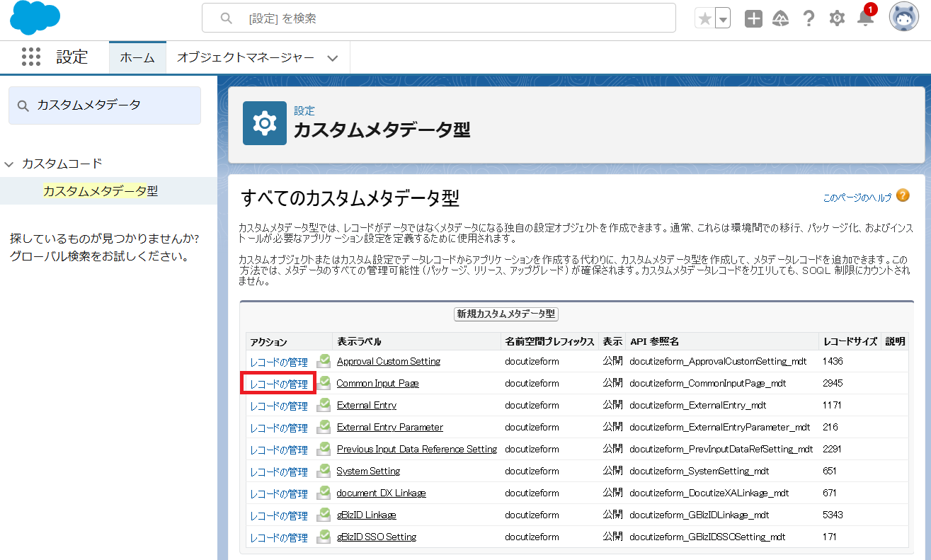Select docutizeform_SystemSetting_mdt API name text
Screen dimensions: 931x560
coord(699,471)
